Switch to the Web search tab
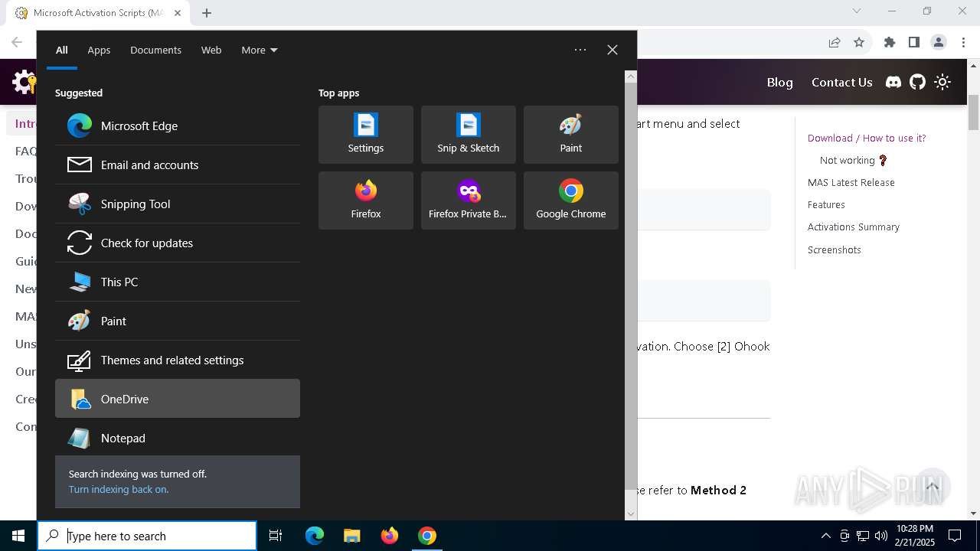Viewport: 980px width, 551px height. 211,50
